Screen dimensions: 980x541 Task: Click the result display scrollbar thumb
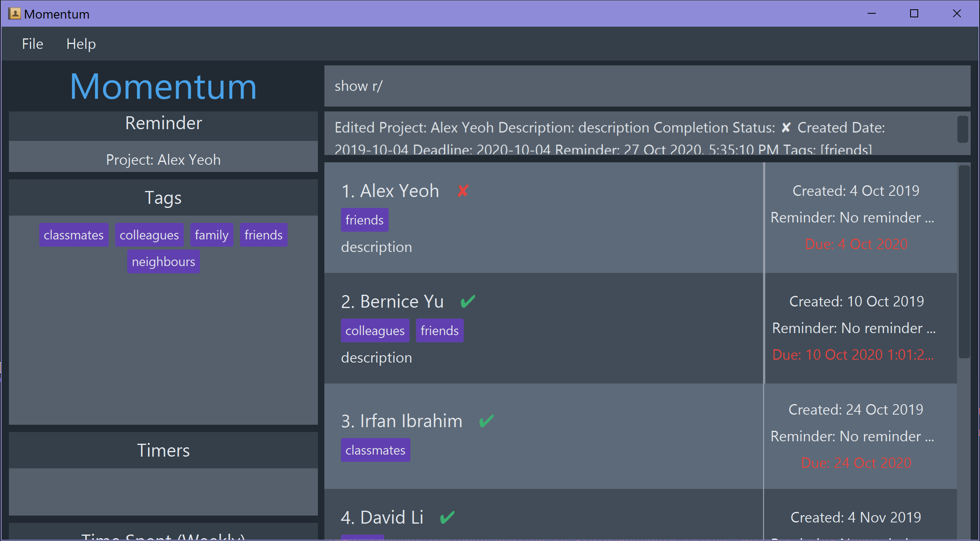(962, 129)
